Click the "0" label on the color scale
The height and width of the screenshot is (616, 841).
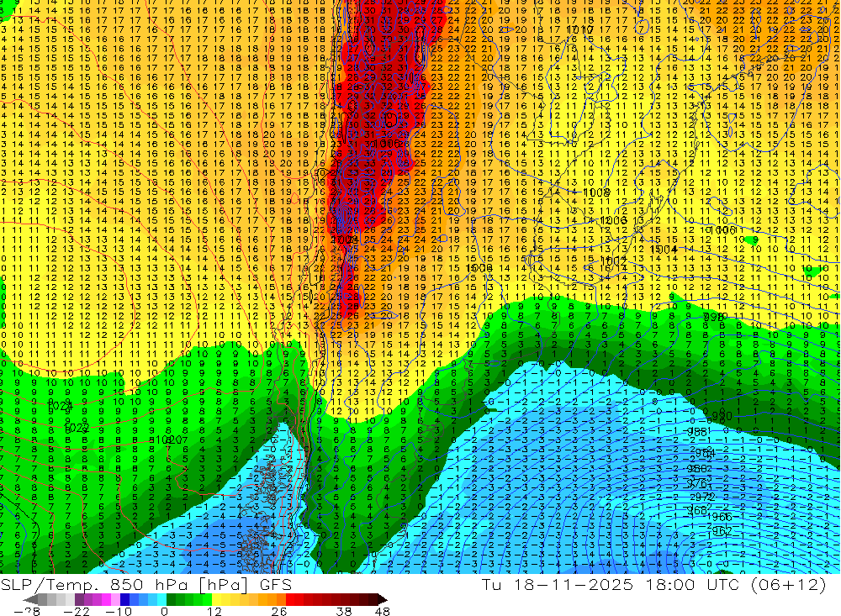[x=164, y=611]
